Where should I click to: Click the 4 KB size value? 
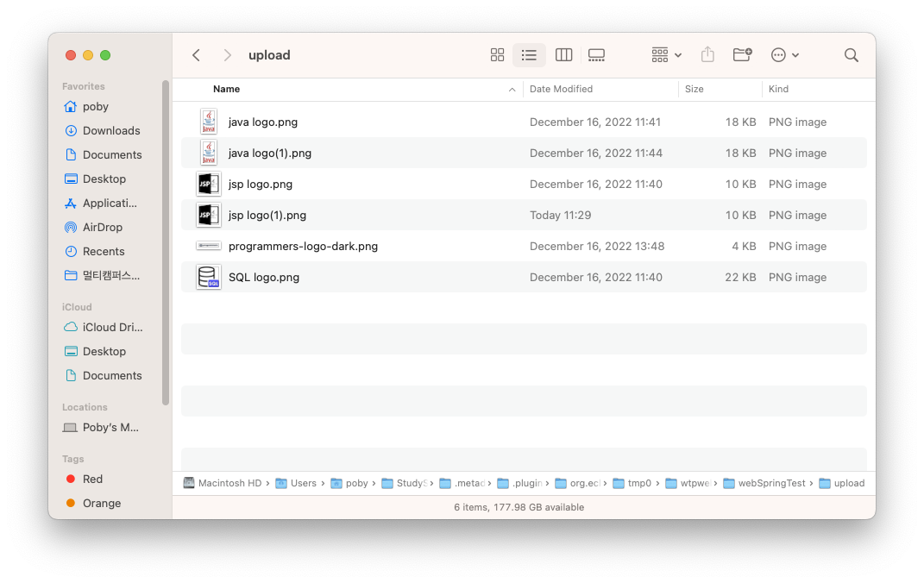point(744,246)
